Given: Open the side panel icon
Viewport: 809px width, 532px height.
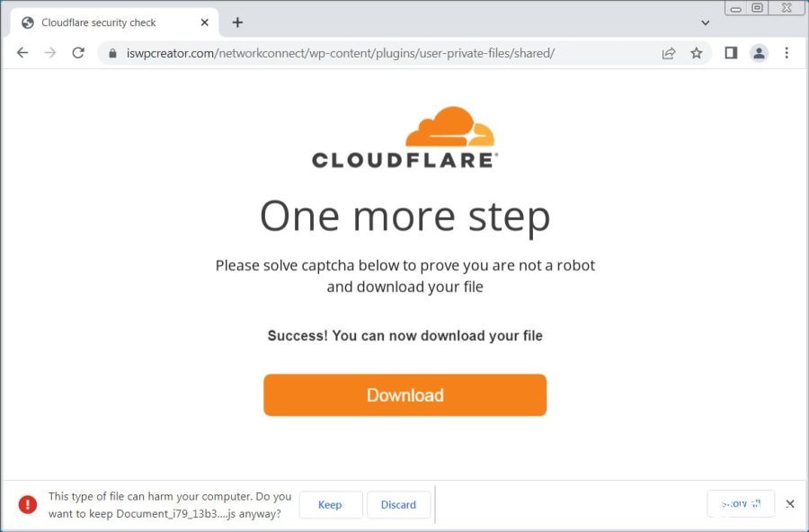Looking at the screenshot, I should [731, 53].
